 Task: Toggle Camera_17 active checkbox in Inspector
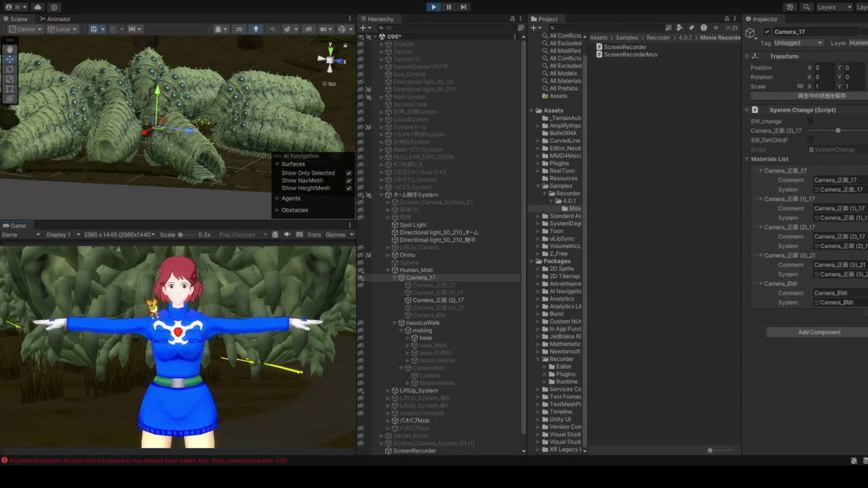767,32
